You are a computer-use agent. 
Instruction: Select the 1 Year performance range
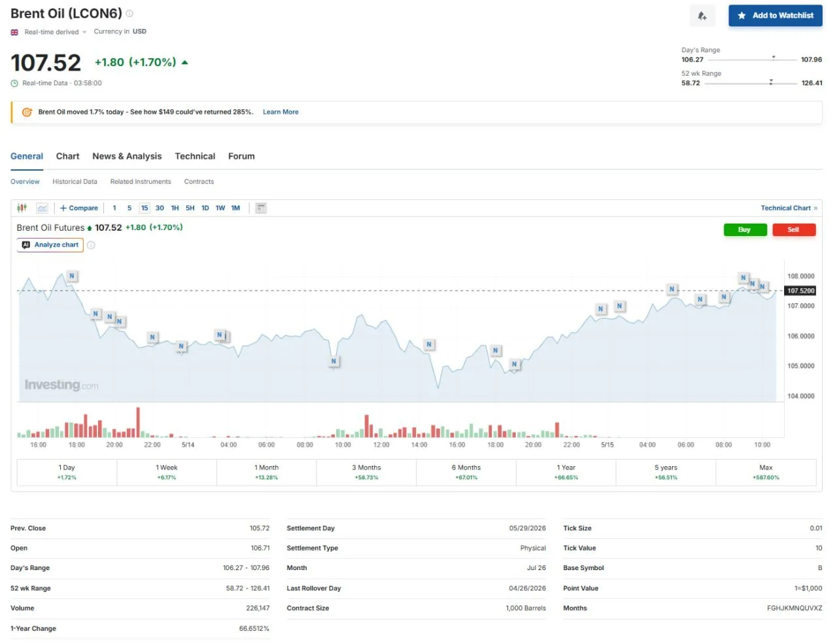point(566,472)
